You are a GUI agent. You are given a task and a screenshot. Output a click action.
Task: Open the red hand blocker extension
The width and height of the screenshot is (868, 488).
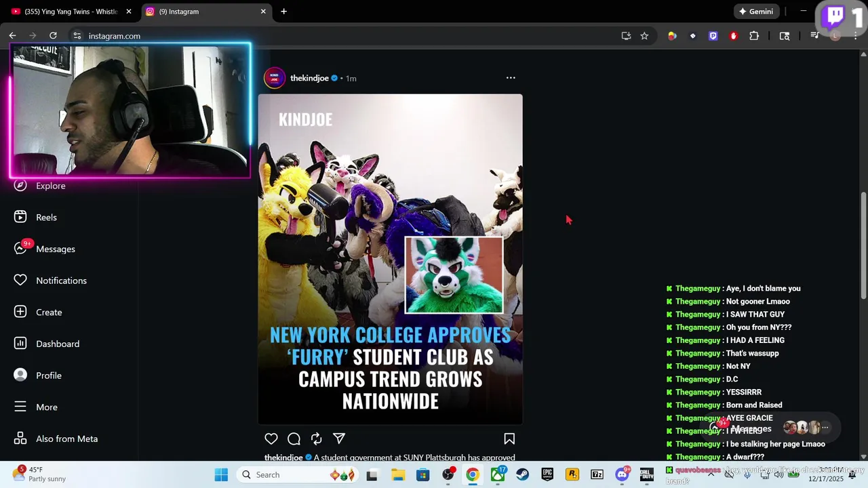click(733, 36)
